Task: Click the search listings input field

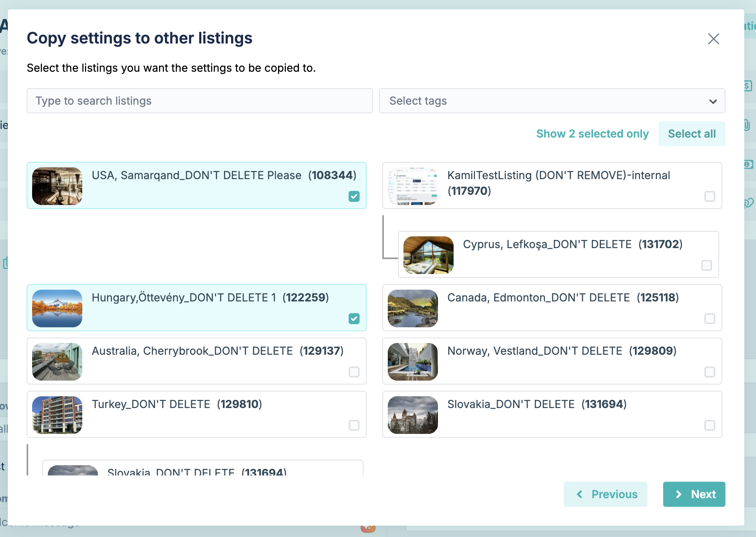Action: point(200,101)
